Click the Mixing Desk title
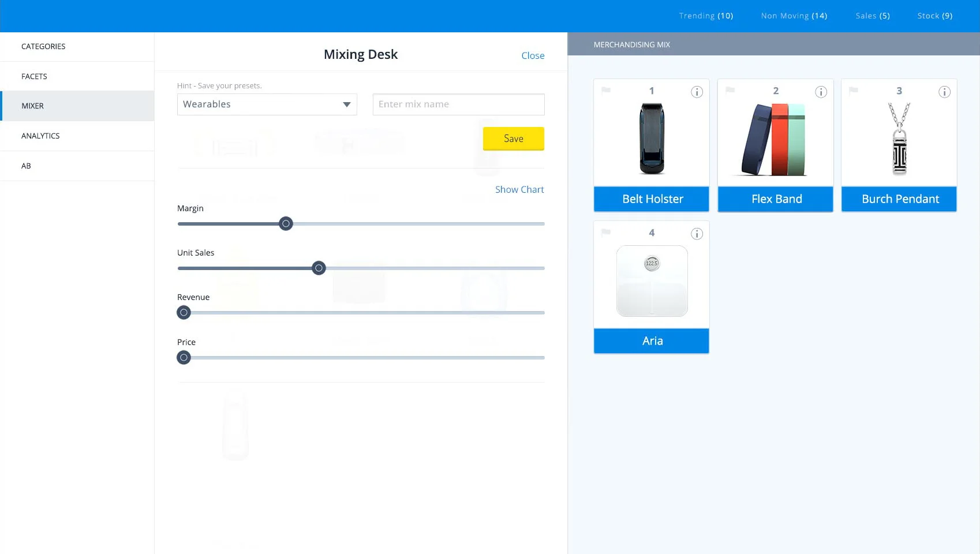This screenshot has height=554, width=980. [361, 54]
